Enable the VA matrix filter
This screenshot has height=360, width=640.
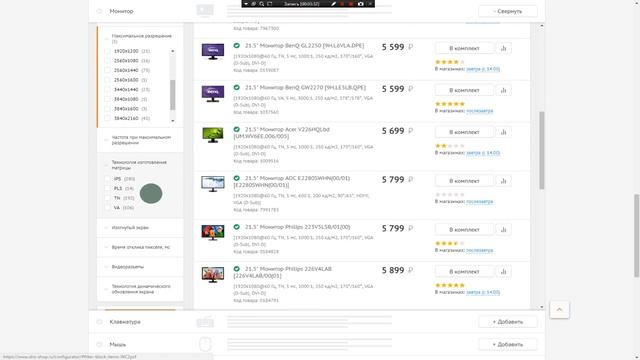click(x=108, y=207)
